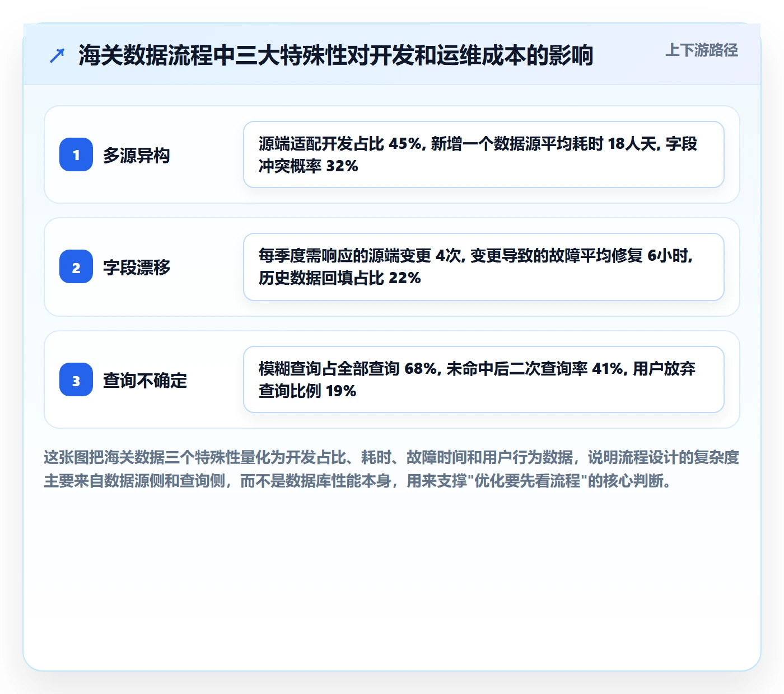The height and width of the screenshot is (694, 784).
Task: Select the 查询不确定 label
Action: pos(145,380)
